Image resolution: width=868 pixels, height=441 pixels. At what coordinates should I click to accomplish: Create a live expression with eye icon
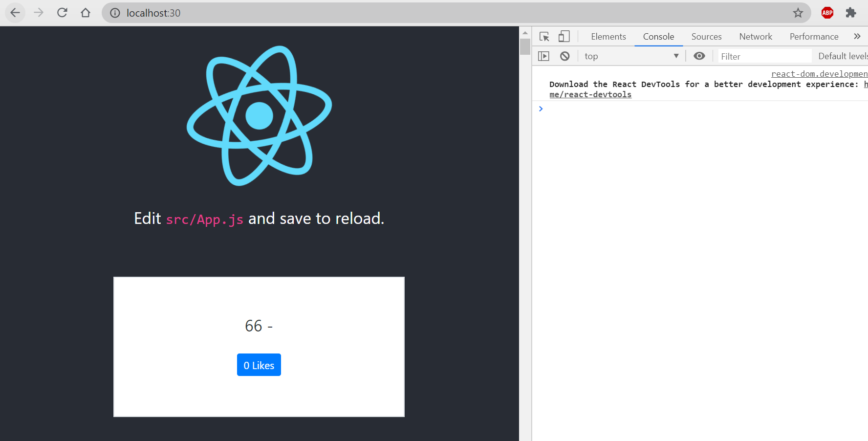click(699, 56)
